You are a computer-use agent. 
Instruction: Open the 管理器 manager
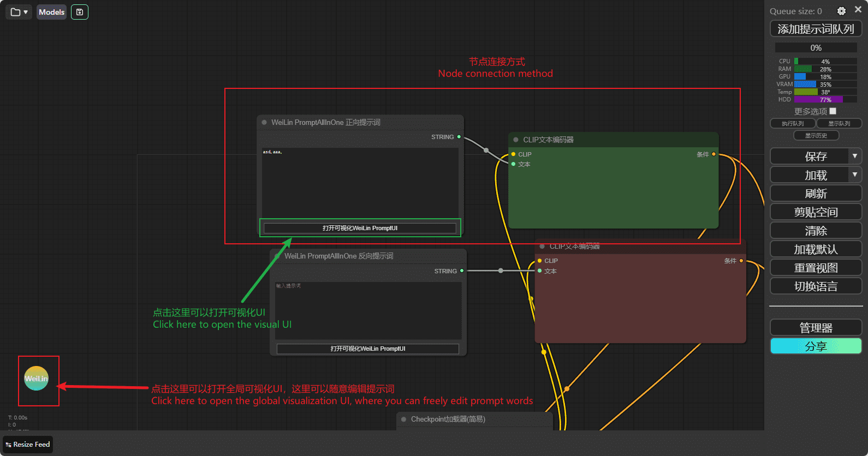pyautogui.click(x=816, y=327)
